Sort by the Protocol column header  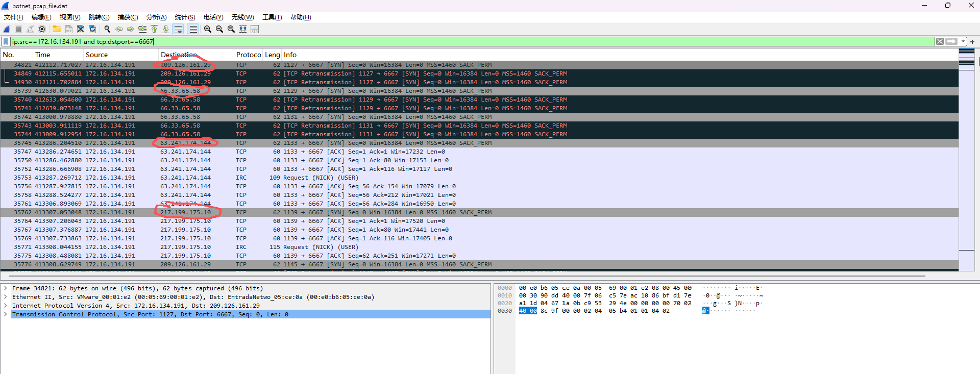249,55
